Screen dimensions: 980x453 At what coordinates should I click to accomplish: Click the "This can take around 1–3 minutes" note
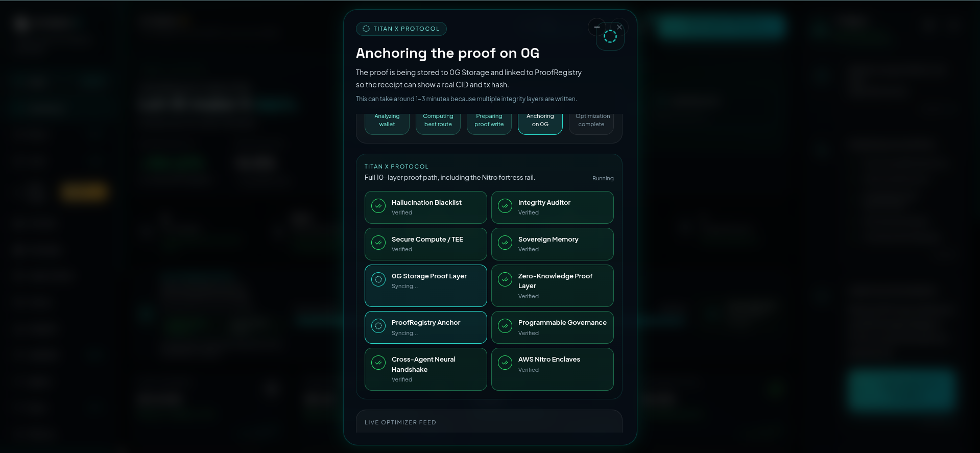point(466,99)
